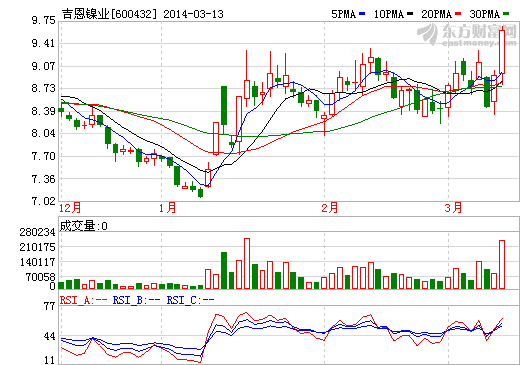Click the red 20PMA legend swatch
Viewport: 520px width, 365px height.
coord(458,14)
